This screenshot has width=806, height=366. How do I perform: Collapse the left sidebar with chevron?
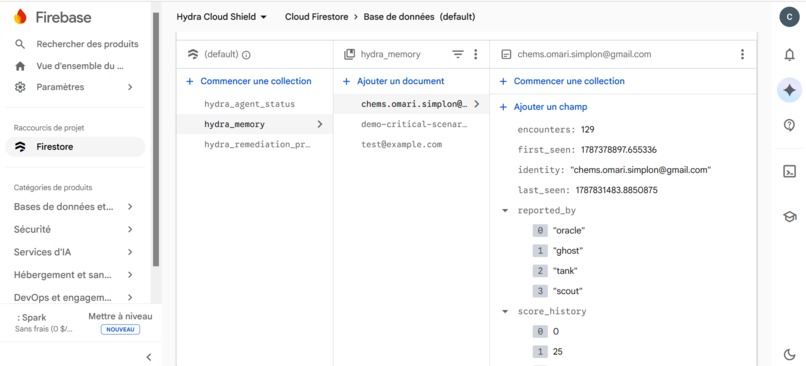coord(149,357)
